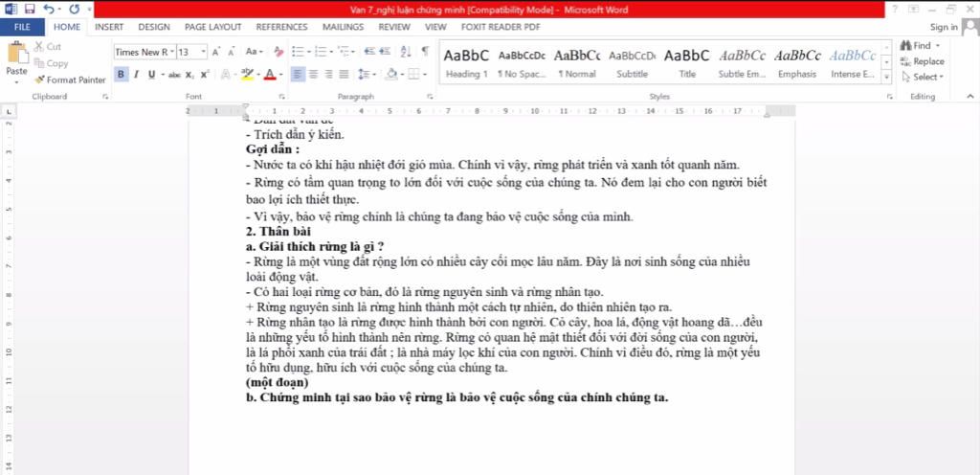This screenshot has width=980, height=475.
Task: Apply multilevel list formatting
Action: click(x=343, y=52)
